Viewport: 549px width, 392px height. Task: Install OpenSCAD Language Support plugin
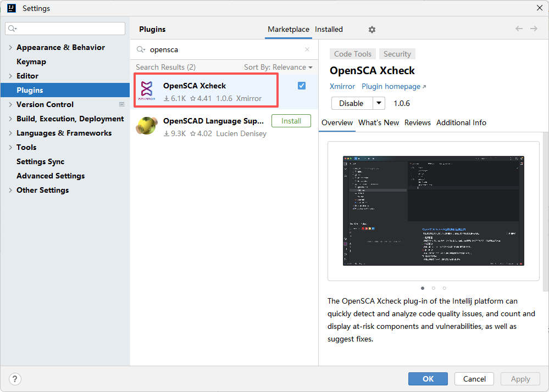coord(291,121)
